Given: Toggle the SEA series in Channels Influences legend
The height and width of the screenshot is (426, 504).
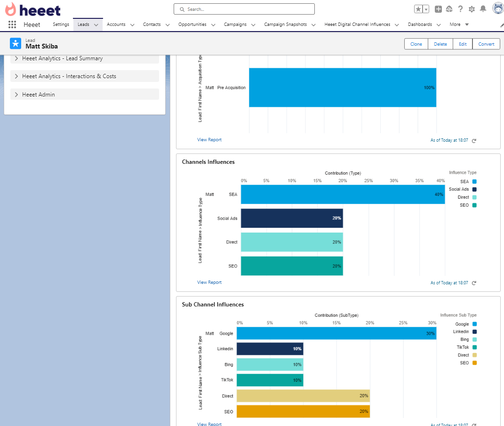Looking at the screenshot, I should (x=476, y=181).
